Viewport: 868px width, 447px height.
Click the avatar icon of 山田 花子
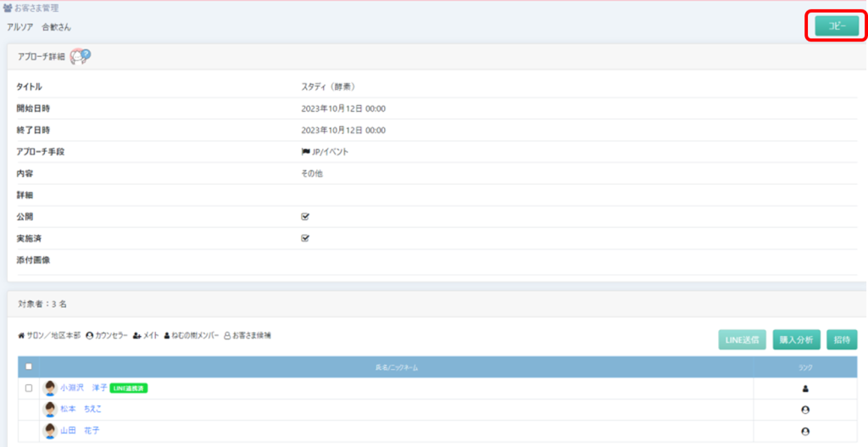point(50,430)
